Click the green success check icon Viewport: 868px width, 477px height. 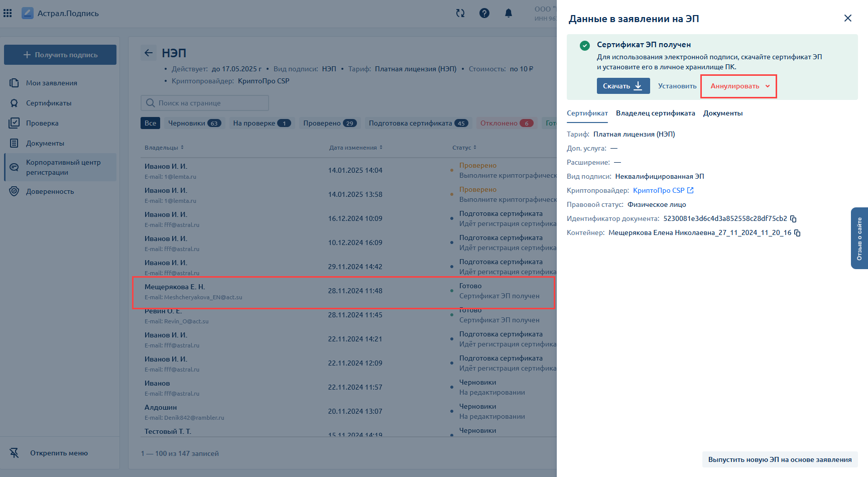coord(585,46)
